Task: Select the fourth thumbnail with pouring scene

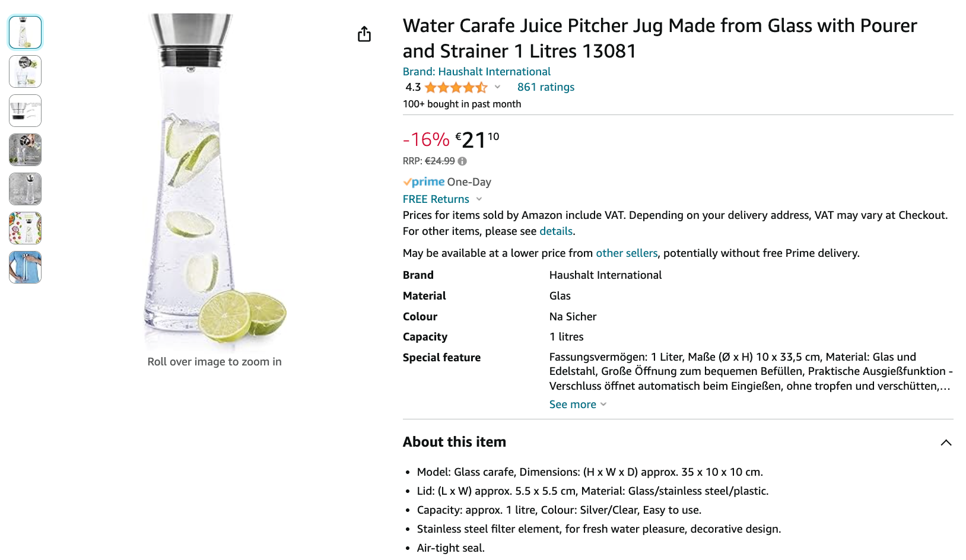Action: 25,149
